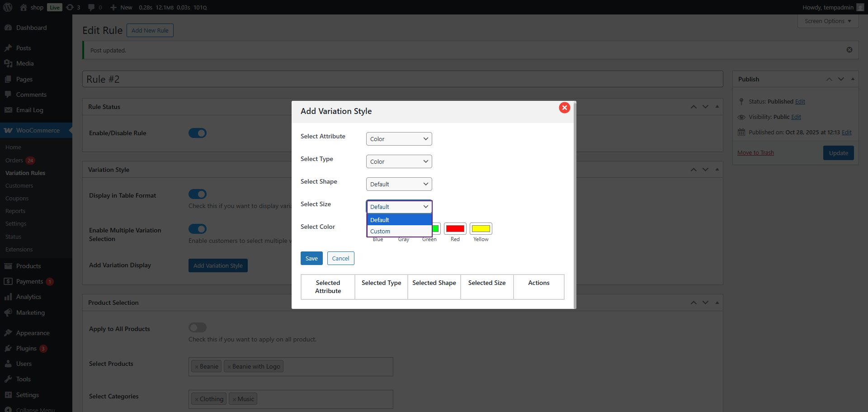Dismiss the Post updated notice

(849, 50)
